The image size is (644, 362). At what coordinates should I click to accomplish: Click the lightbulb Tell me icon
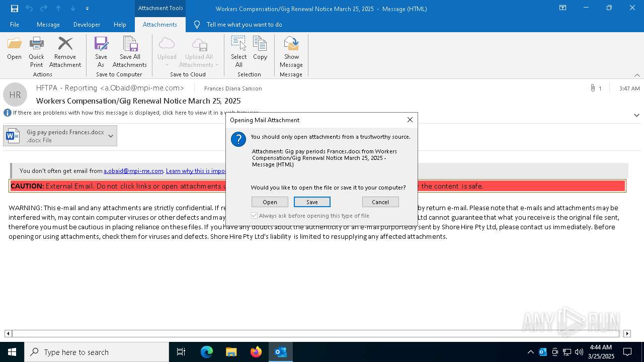197,25
